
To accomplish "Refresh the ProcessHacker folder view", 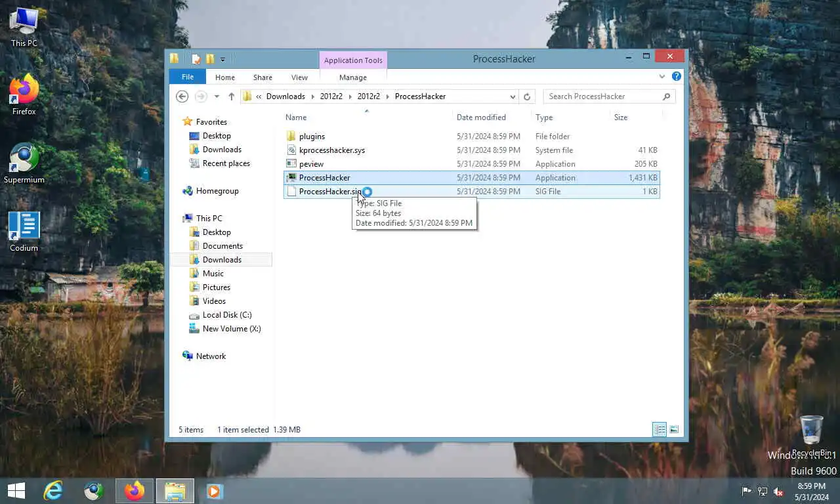I will point(526,96).
